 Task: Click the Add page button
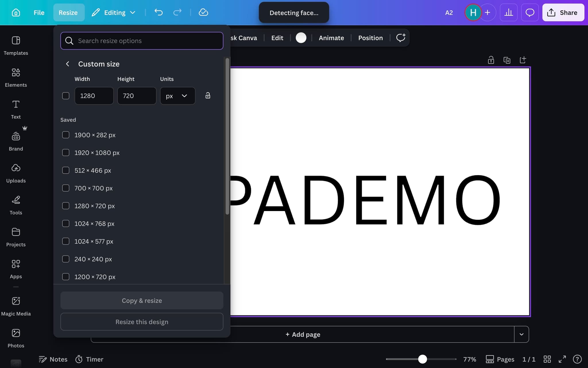click(x=303, y=334)
